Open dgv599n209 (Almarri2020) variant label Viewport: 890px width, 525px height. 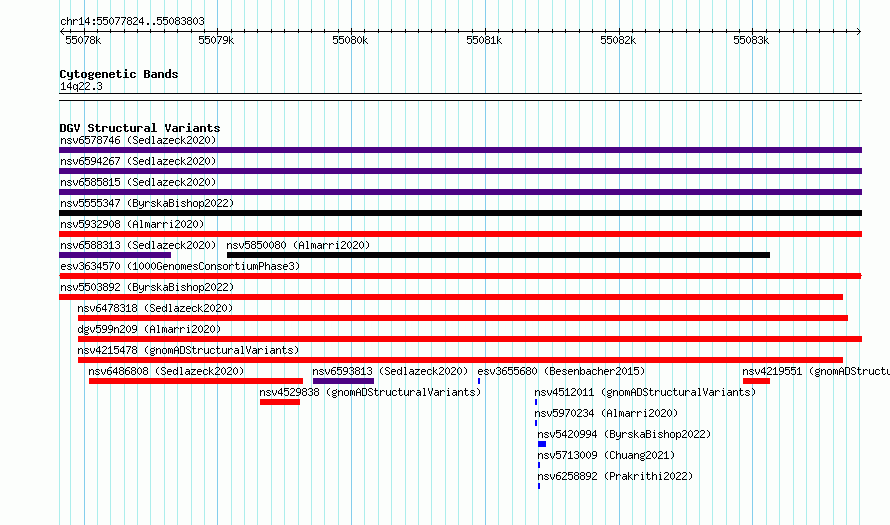(x=149, y=329)
